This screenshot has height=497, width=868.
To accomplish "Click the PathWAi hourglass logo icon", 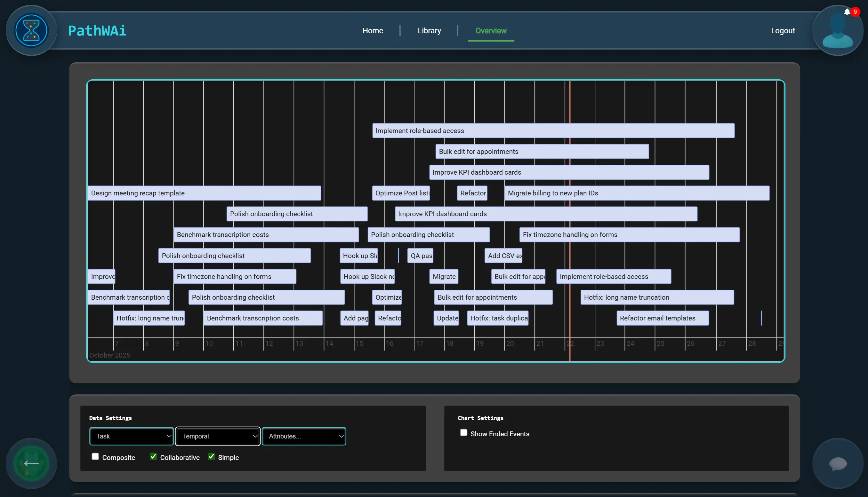I will point(31,30).
